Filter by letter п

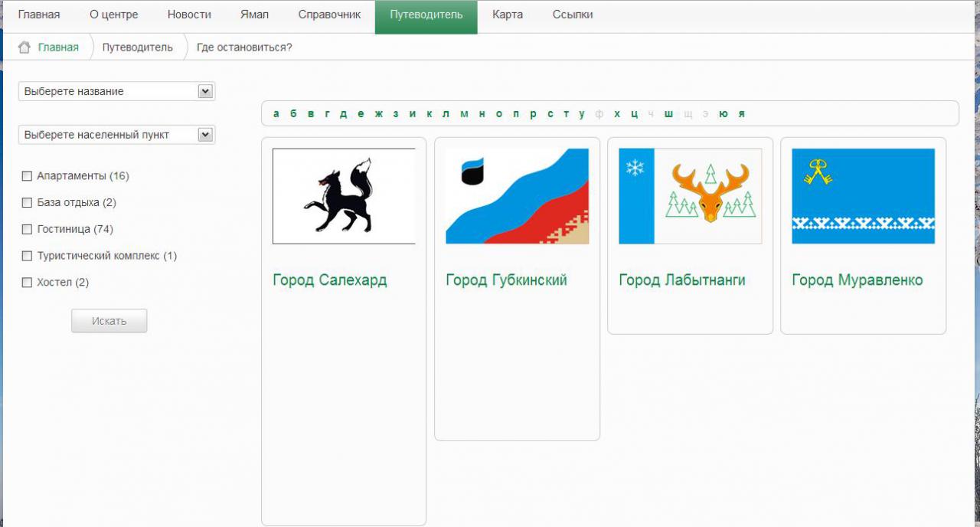pos(516,114)
